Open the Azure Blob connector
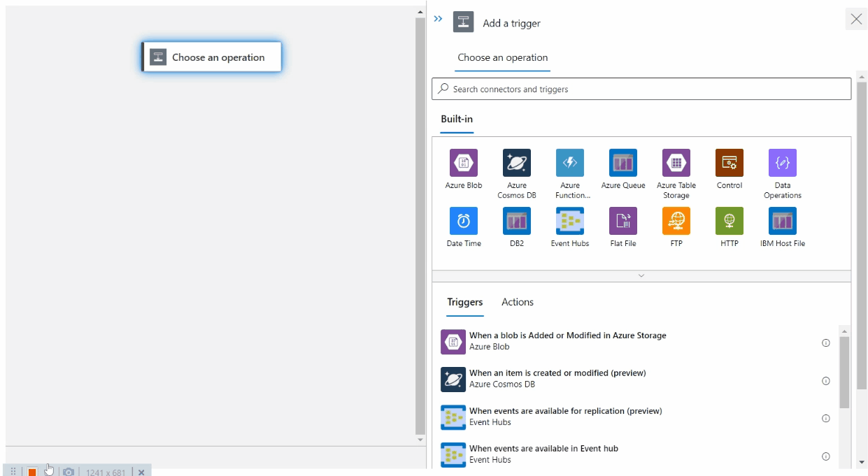Image resolution: width=868 pixels, height=476 pixels. point(463,163)
